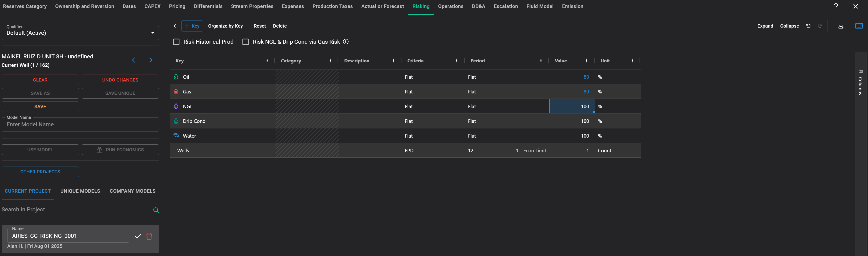Image resolution: width=868 pixels, height=256 pixels.
Task: Collapse the left panel chevron
Action: 175,26
